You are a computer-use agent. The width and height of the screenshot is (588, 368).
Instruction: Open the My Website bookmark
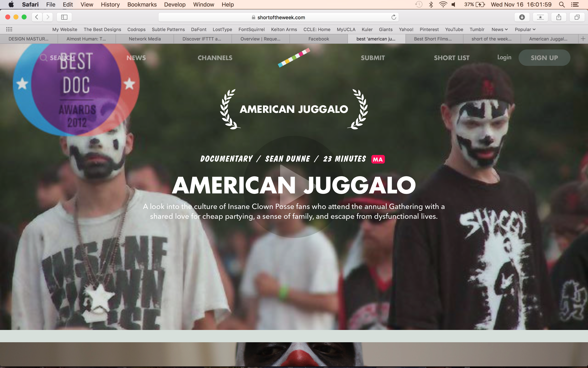65,29
